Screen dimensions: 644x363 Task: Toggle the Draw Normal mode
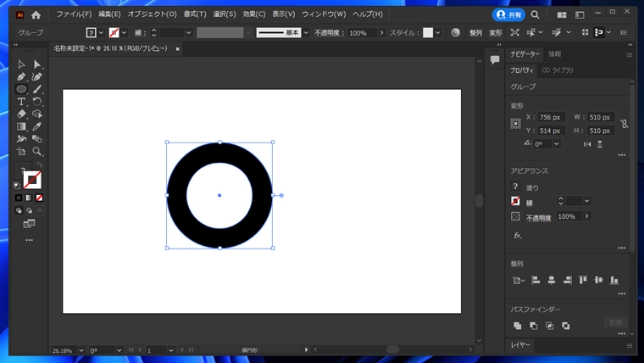pyautogui.click(x=19, y=210)
